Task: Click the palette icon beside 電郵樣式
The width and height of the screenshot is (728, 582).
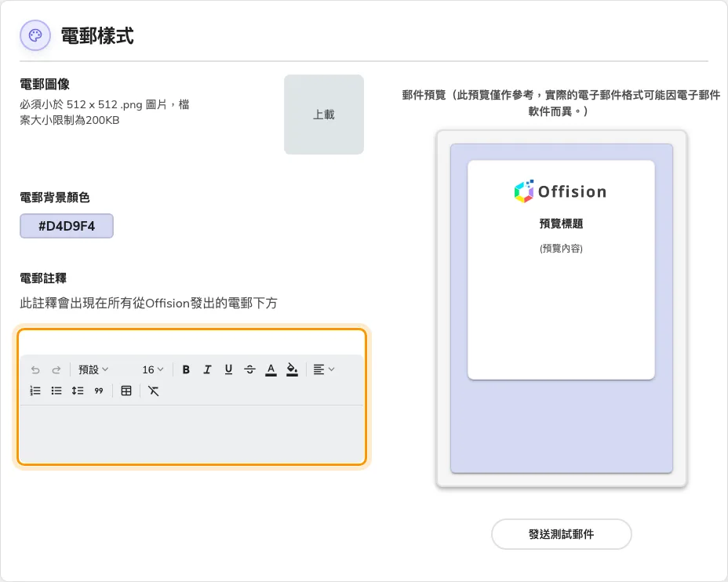Action: click(35, 35)
